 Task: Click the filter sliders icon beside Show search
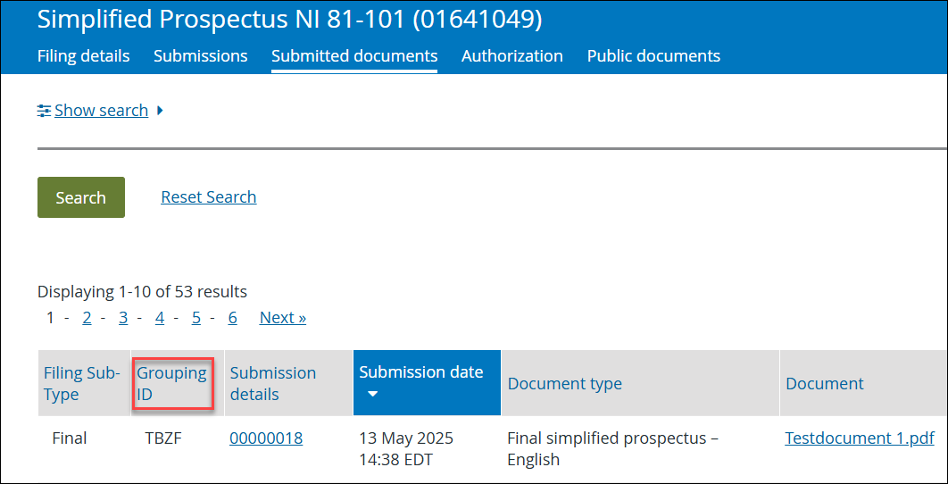[x=44, y=111]
